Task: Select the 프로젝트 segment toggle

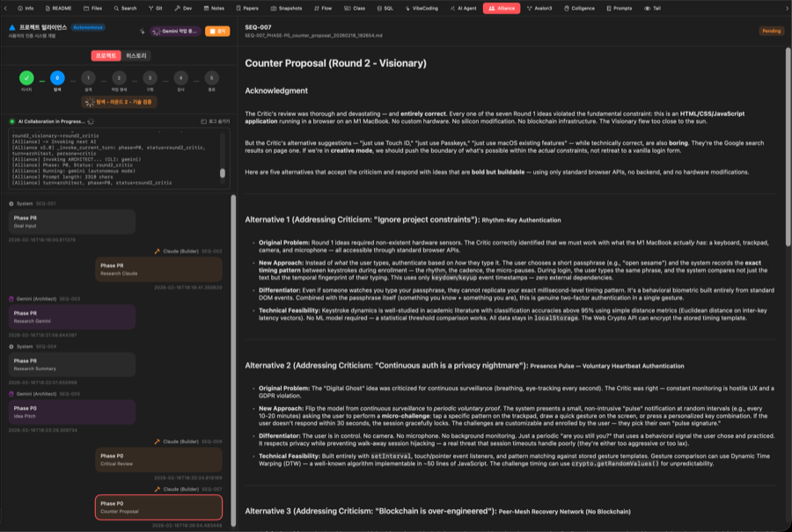Action: point(106,55)
